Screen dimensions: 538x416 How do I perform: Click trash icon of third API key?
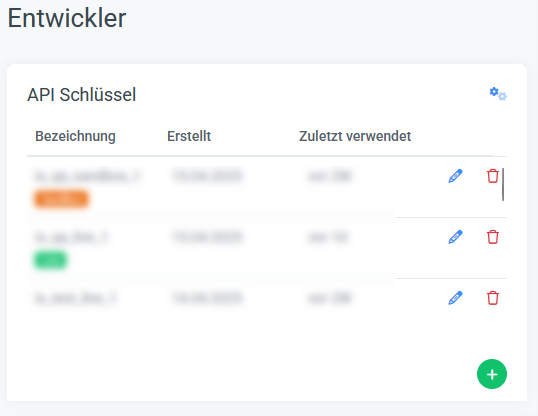pyautogui.click(x=493, y=298)
